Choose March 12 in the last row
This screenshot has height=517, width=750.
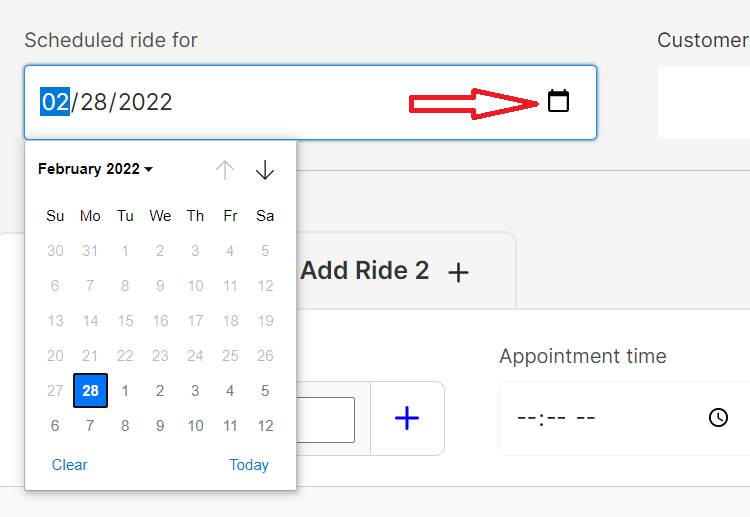click(x=265, y=426)
